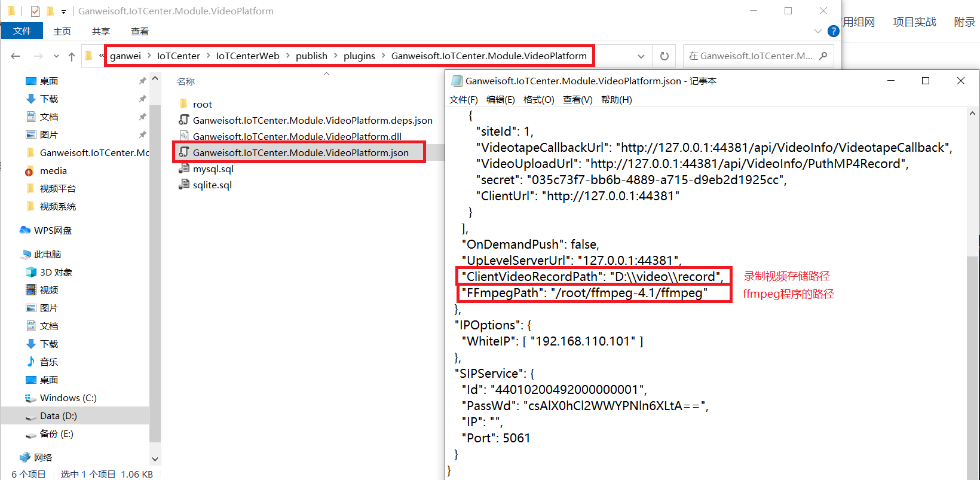Viewport: 980px width, 480px height.
Task: Open Notepad 格式(O) menu
Action: [x=539, y=99]
